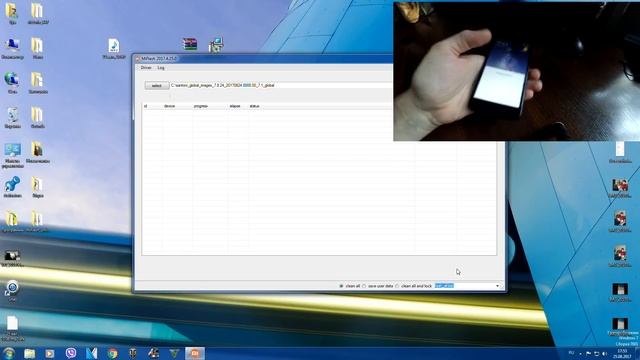Select the 'clean all and lock' option
This screenshot has width=640, height=360.
(397, 286)
